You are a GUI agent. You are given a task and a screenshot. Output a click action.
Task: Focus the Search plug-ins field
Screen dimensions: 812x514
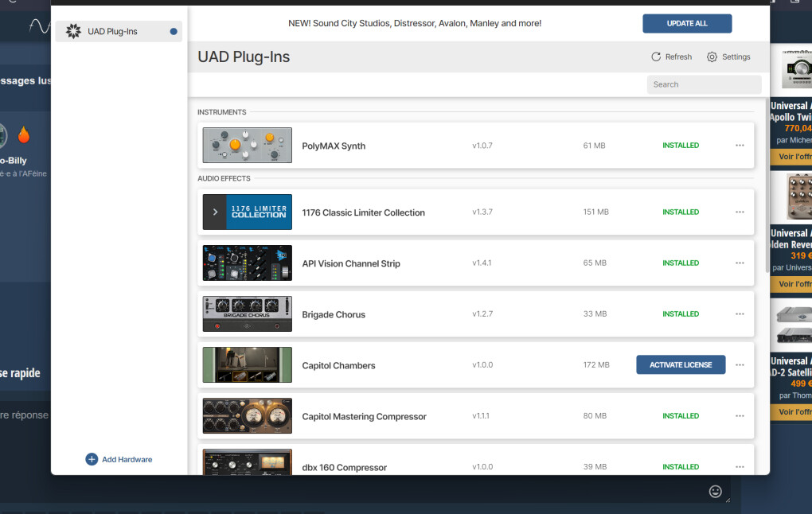pos(704,84)
